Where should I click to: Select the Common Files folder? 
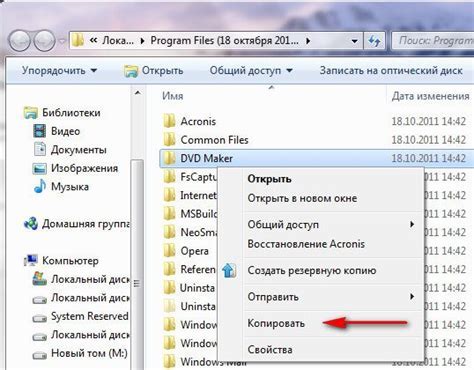click(206, 140)
